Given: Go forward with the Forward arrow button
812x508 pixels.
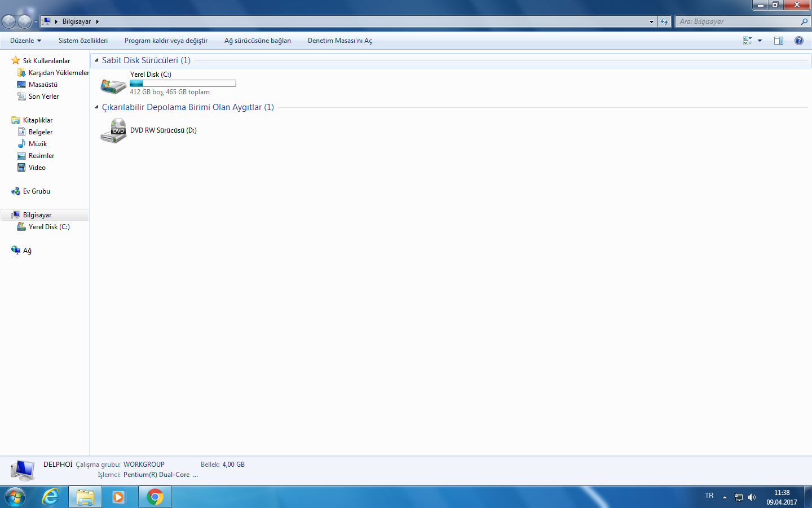Looking at the screenshot, I should [24, 21].
